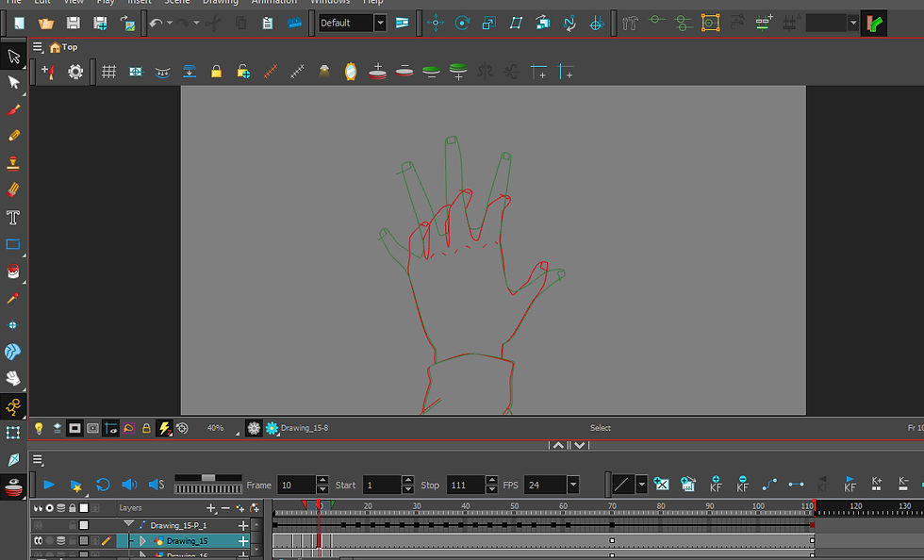
Task: Show the grid in Camera view
Action: pos(108,72)
